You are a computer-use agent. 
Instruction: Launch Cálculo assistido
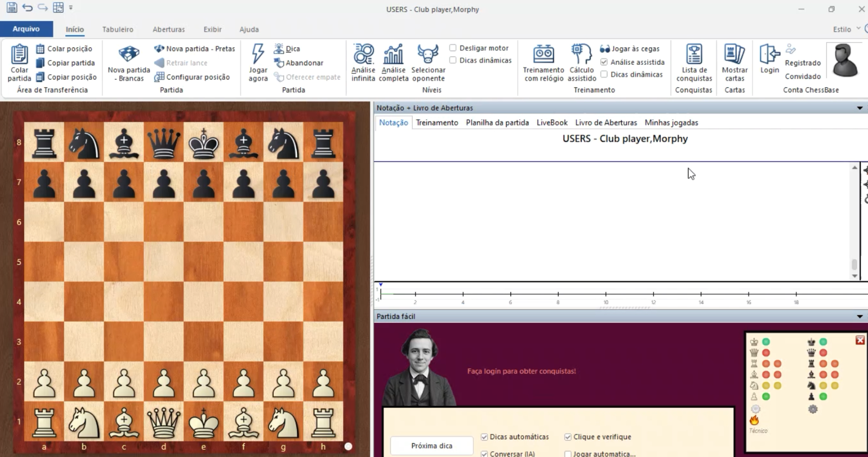pyautogui.click(x=582, y=63)
